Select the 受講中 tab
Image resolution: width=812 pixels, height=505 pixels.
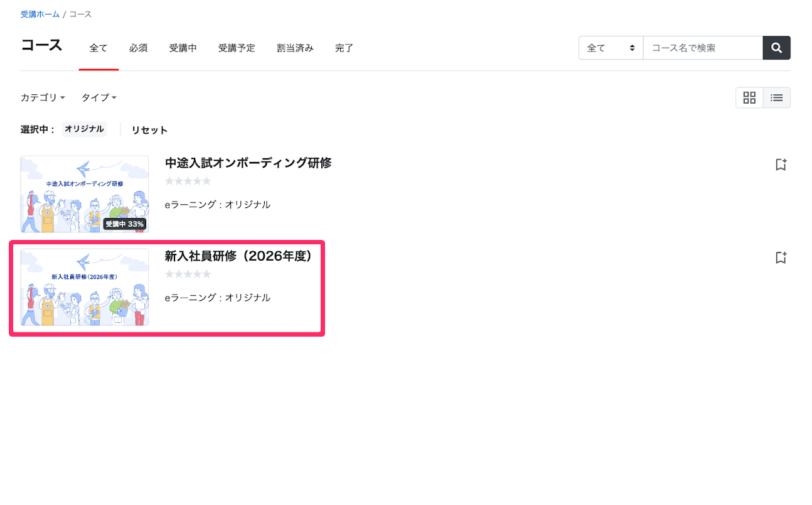coord(183,48)
